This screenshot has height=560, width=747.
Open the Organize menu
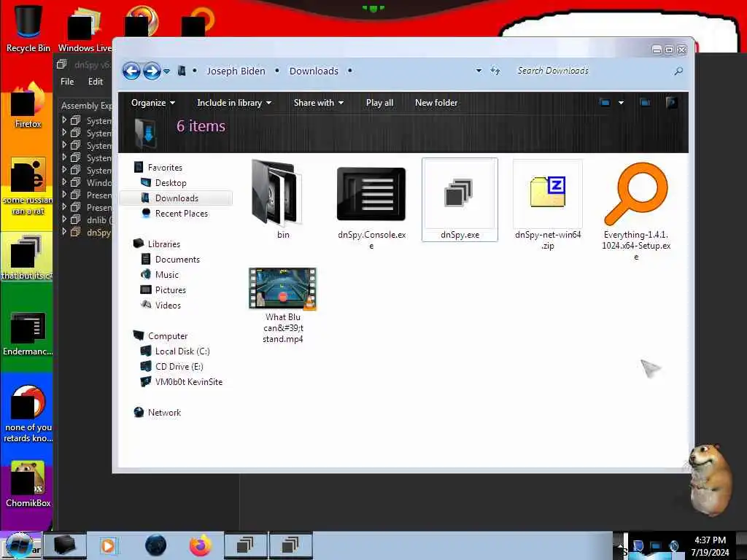pos(153,103)
